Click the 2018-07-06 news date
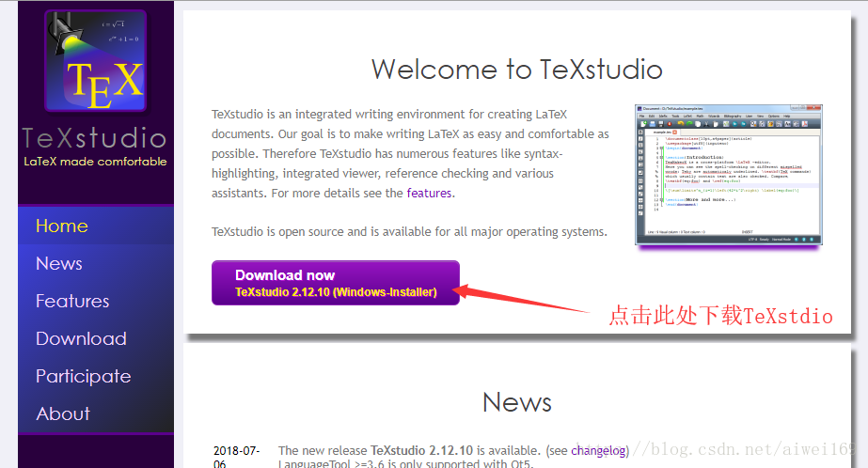Screen dimensions: 868x468 pyautogui.click(x=236, y=457)
